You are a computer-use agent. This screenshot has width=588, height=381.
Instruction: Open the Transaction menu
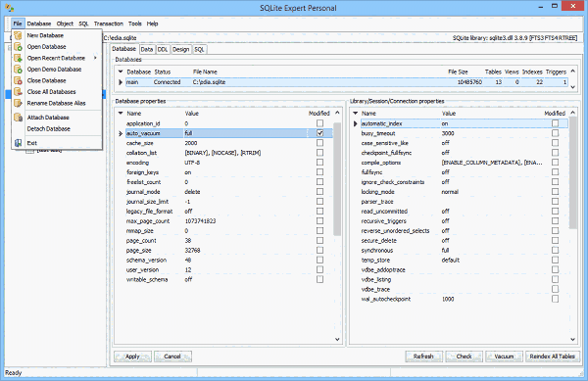coord(109,24)
